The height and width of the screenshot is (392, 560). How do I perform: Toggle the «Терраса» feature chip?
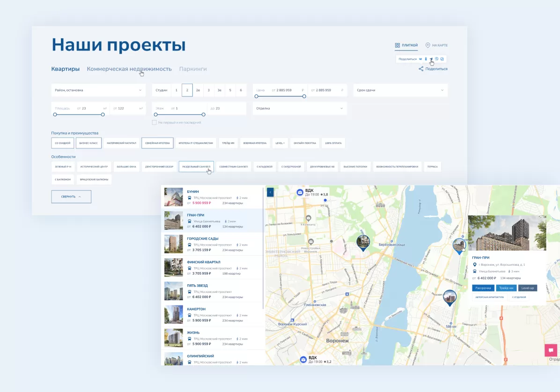[x=433, y=167]
